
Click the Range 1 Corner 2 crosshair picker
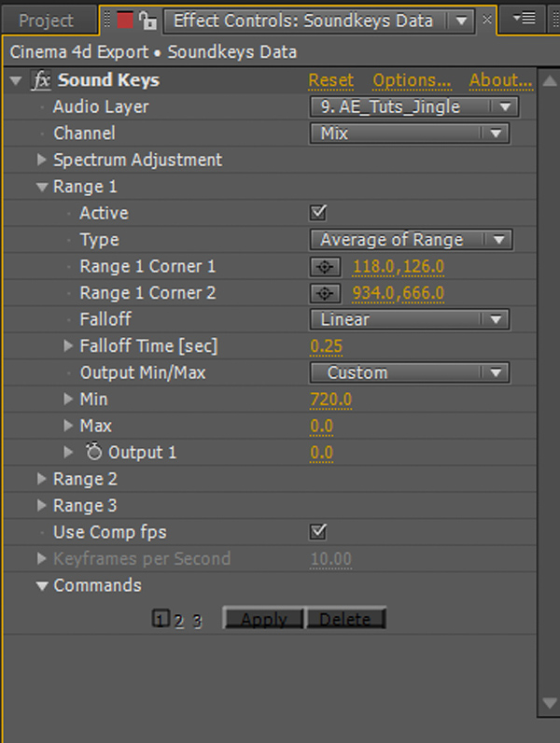[x=325, y=293]
